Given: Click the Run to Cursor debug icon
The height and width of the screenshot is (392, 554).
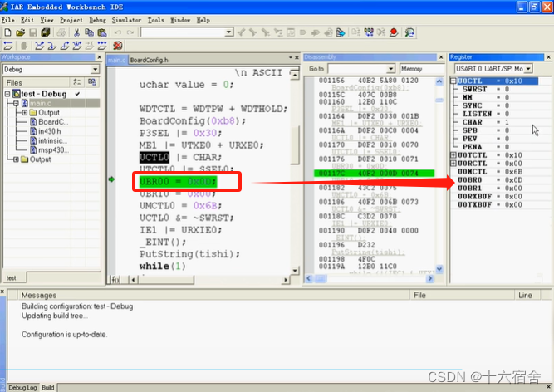Looking at the screenshot, I should pyautogui.click(x=90, y=46).
